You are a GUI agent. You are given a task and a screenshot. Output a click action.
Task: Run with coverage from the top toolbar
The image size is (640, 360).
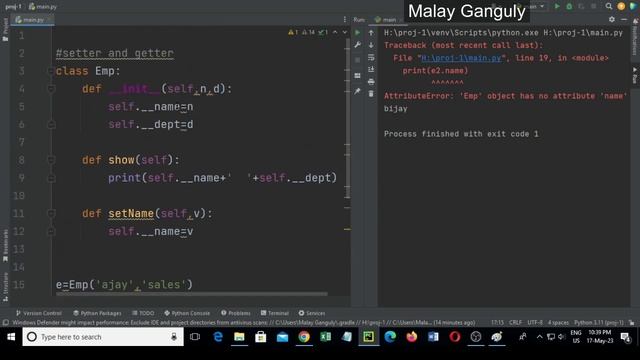pos(581,6)
